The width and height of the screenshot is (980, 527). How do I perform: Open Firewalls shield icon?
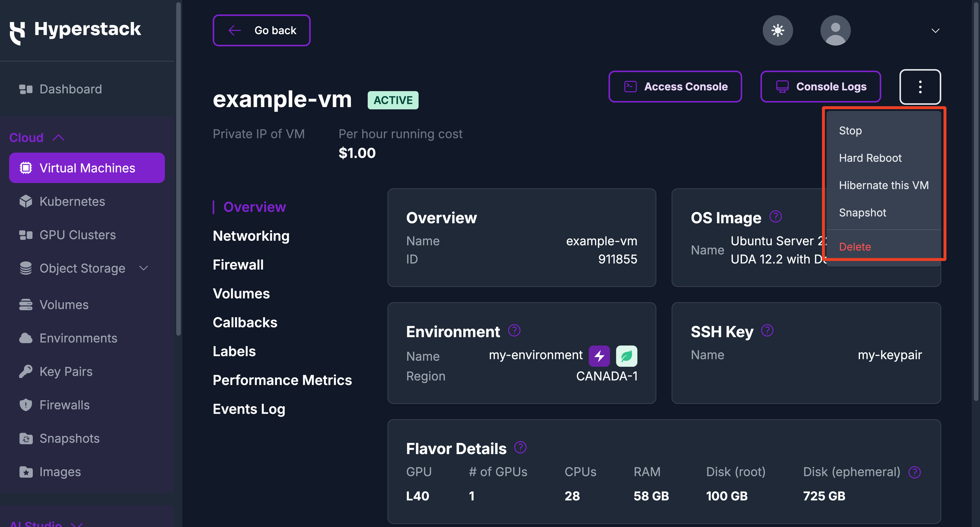pos(26,405)
